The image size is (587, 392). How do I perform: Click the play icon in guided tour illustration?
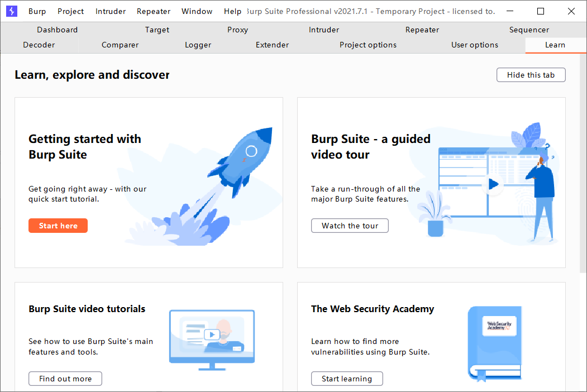493,184
